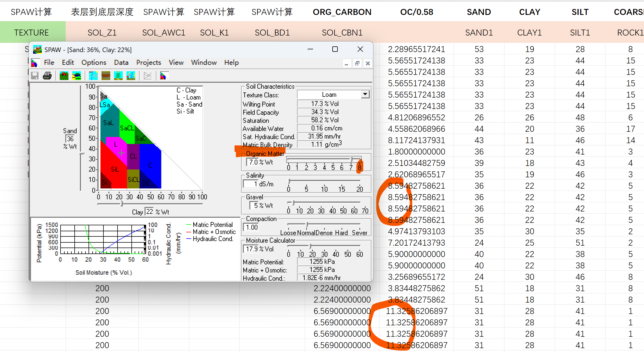Open the Projects menu
Image resolution: width=644 pixels, height=353 pixels.
pyautogui.click(x=149, y=63)
